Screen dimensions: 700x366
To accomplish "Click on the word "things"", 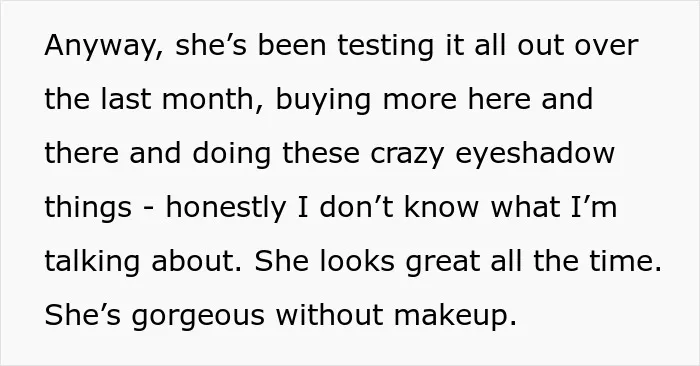I will pyautogui.click(x=88, y=208).
